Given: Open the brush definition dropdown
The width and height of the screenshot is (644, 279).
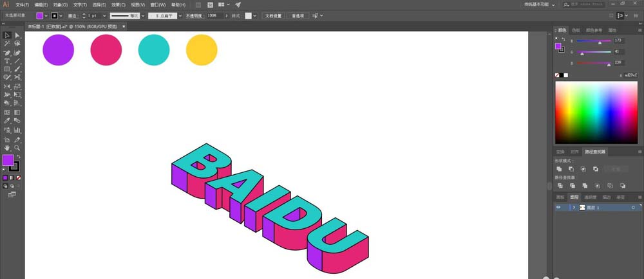Looking at the screenshot, I should tap(180, 15).
